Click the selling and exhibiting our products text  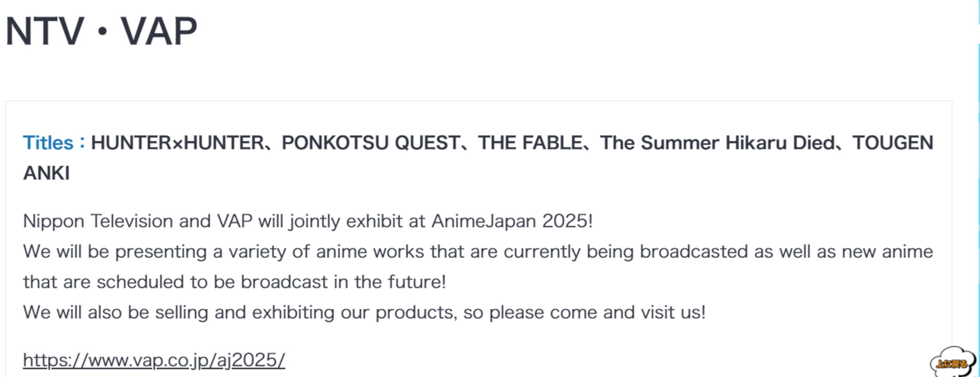[x=306, y=312]
